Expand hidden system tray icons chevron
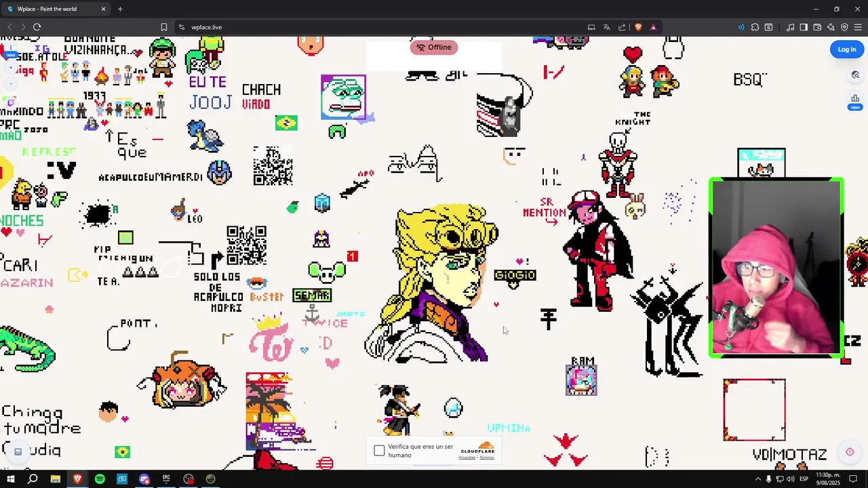The height and width of the screenshot is (488, 868). point(758,479)
